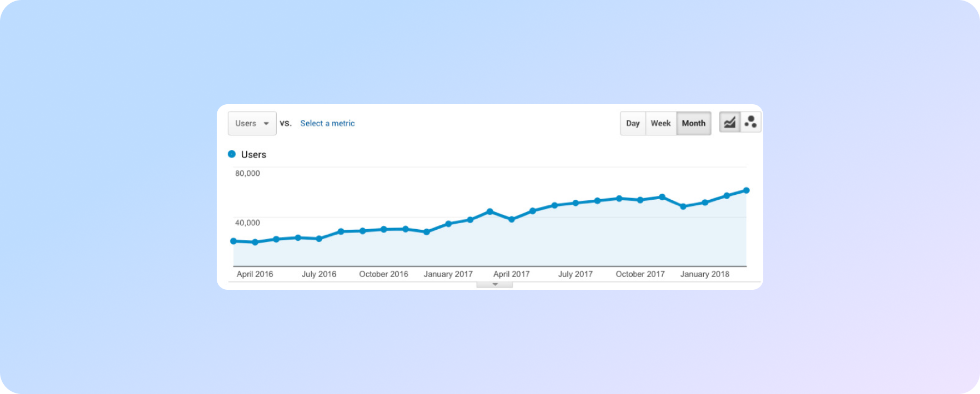Click the data point above October 2017

point(640,200)
